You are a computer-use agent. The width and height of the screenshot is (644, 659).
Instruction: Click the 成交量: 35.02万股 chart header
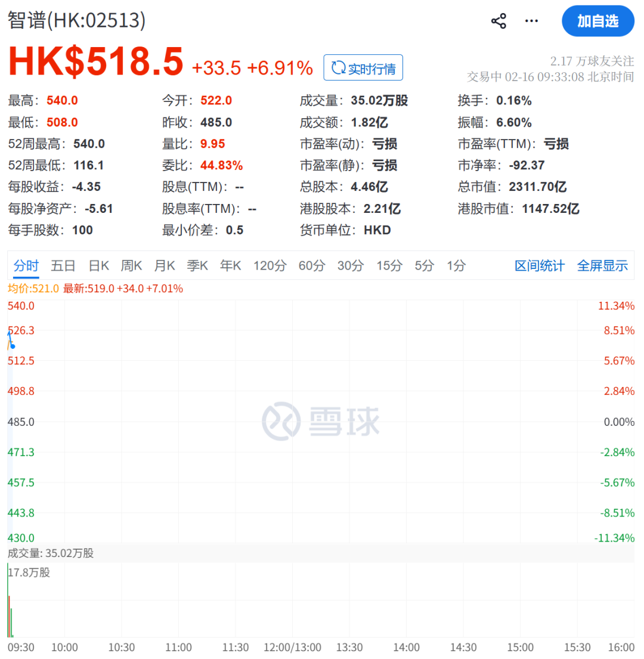(x=51, y=553)
